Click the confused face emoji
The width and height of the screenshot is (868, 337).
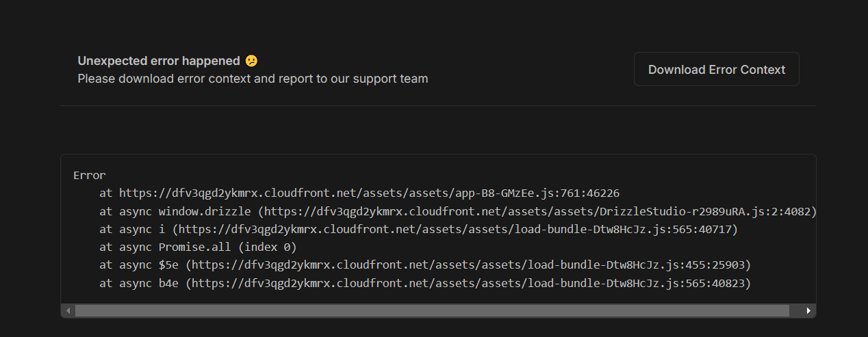[251, 61]
